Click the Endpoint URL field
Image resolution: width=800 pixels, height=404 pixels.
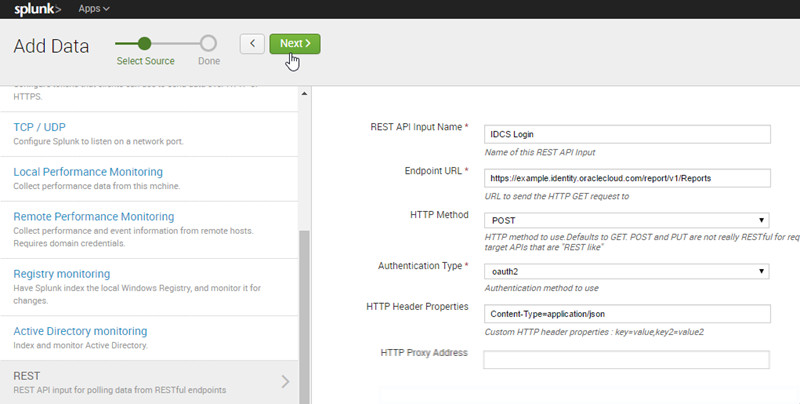coord(626,178)
